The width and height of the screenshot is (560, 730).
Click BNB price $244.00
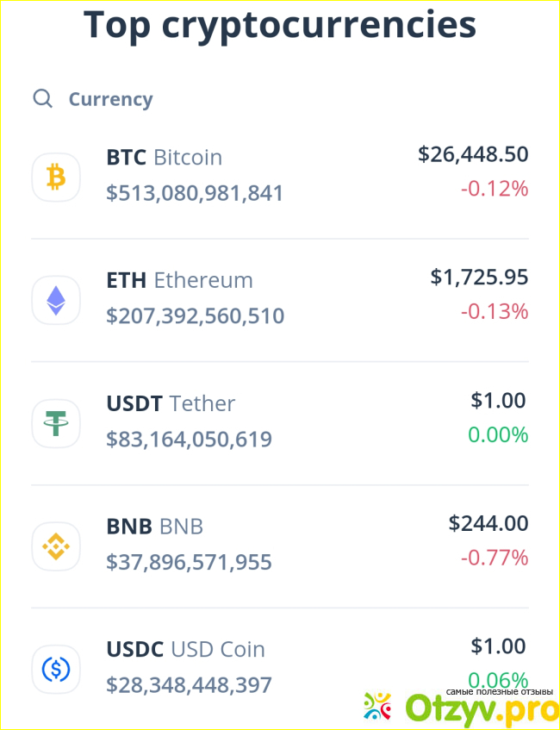pos(488,522)
